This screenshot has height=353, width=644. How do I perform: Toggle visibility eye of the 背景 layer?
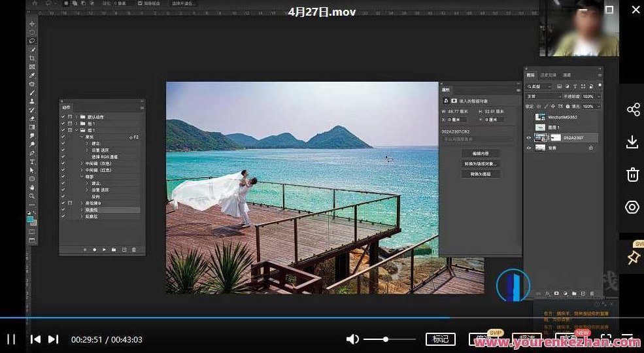tap(529, 148)
